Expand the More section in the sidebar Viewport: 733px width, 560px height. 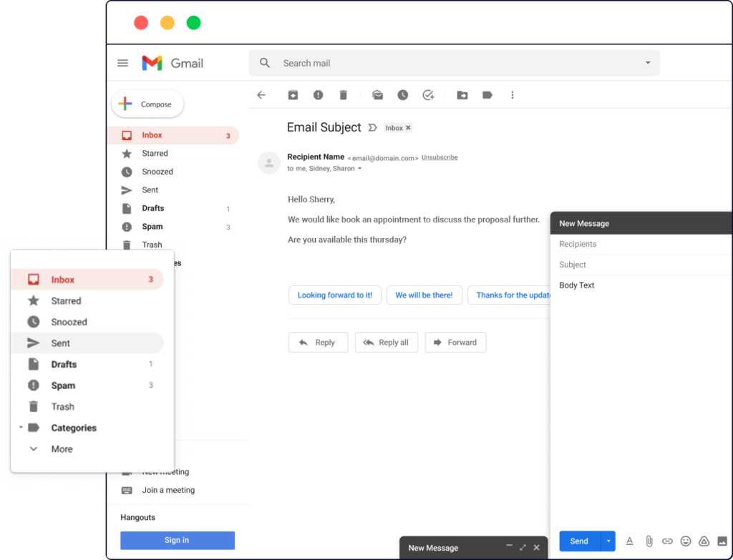(62, 449)
